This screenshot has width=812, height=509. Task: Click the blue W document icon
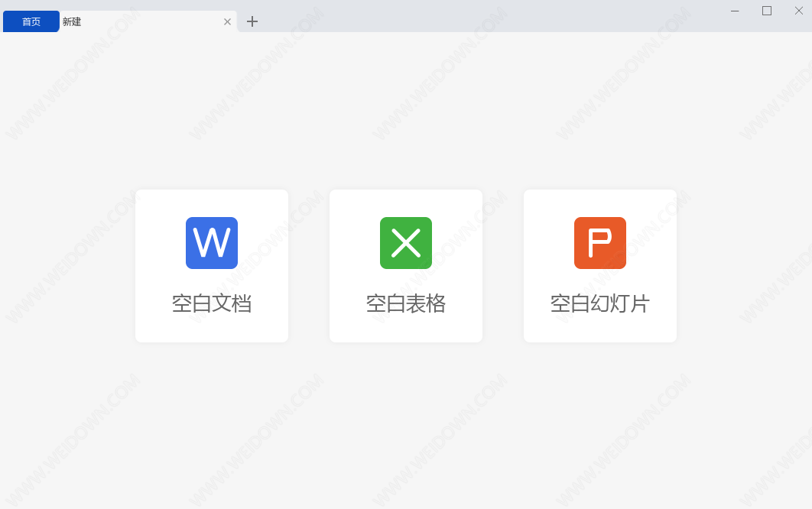(212, 243)
